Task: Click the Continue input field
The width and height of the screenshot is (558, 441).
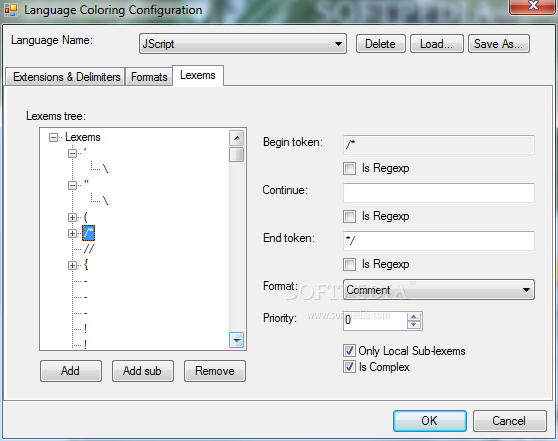Action: 439,193
